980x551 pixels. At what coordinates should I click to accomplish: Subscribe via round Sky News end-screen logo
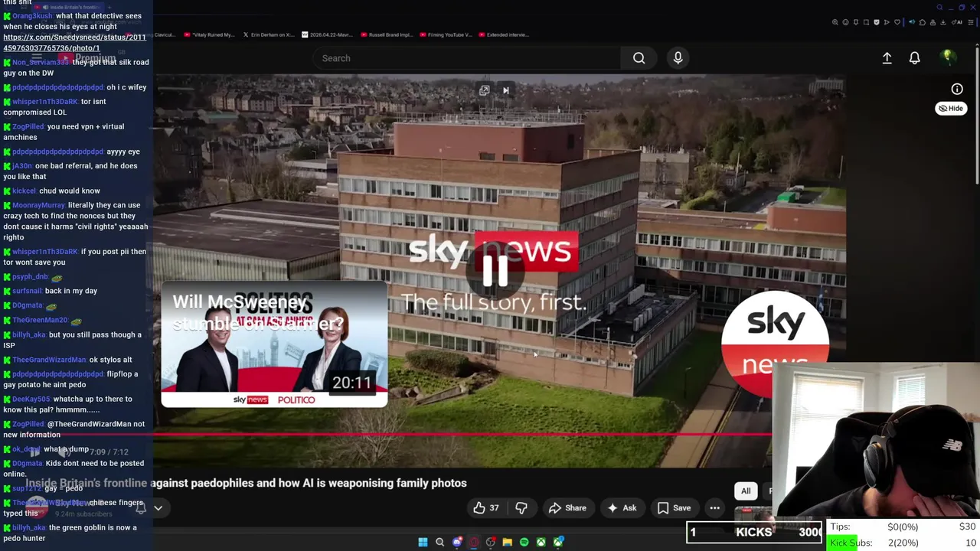pos(775,344)
